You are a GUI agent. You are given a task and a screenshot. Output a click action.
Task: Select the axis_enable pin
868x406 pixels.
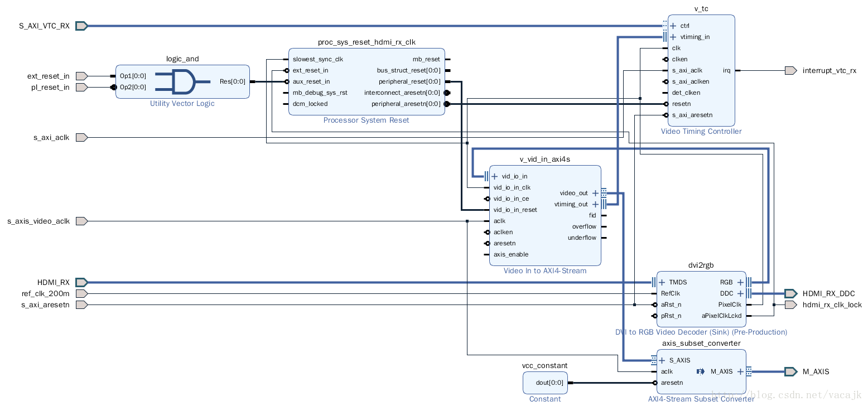pos(511,254)
